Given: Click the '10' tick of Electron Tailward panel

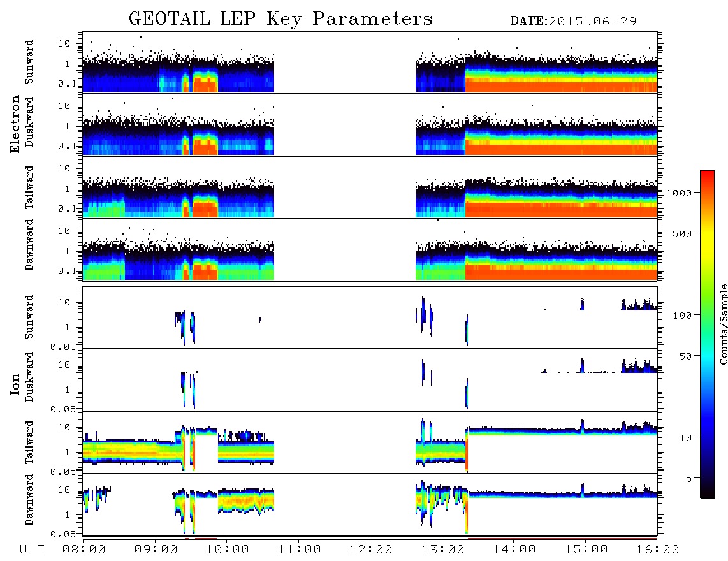Looking at the screenshot, I should pyautogui.click(x=64, y=168).
